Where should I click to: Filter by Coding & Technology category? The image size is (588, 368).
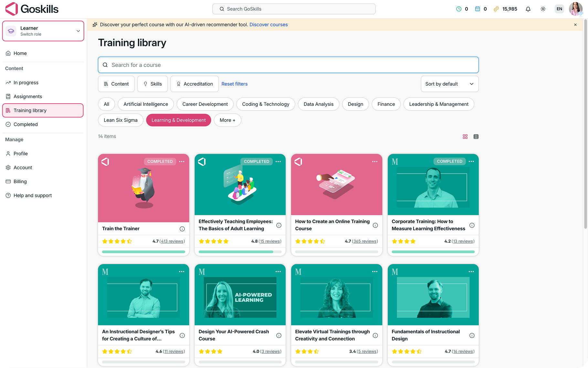click(266, 104)
